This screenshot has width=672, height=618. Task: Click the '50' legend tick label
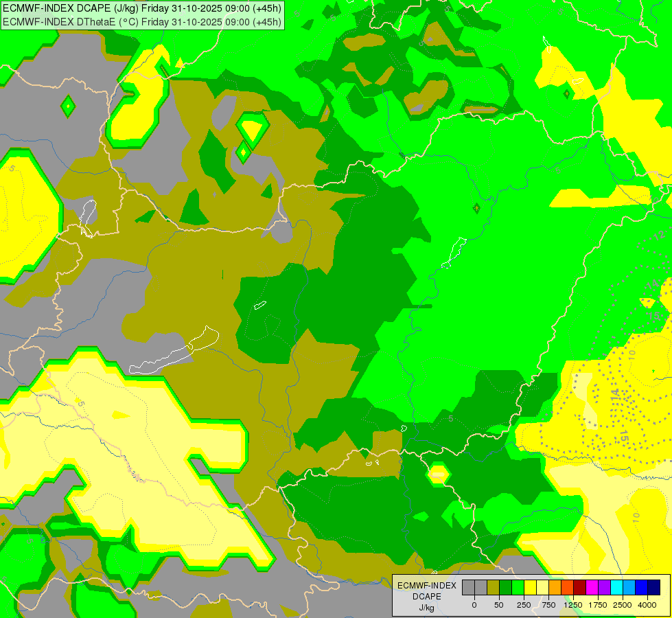click(499, 605)
